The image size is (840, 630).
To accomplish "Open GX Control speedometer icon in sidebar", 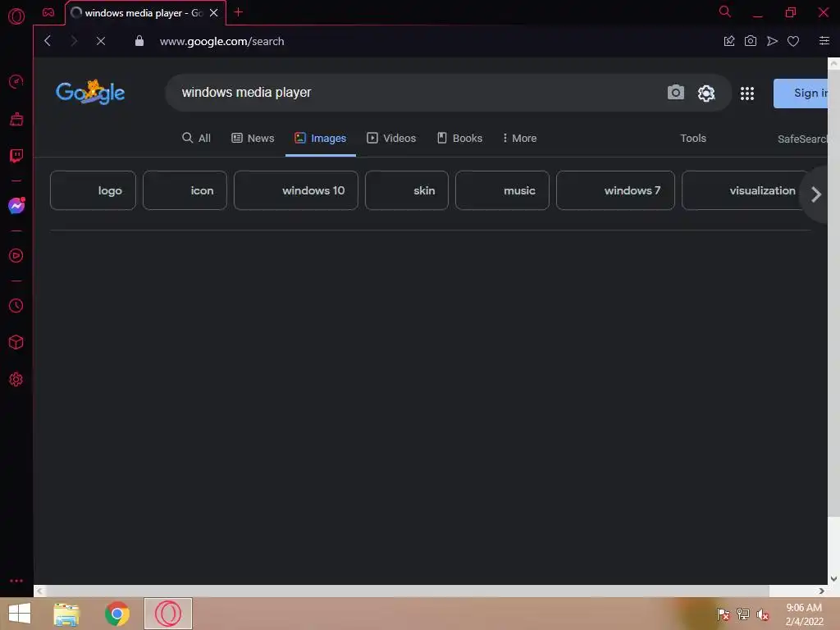I will (x=16, y=81).
